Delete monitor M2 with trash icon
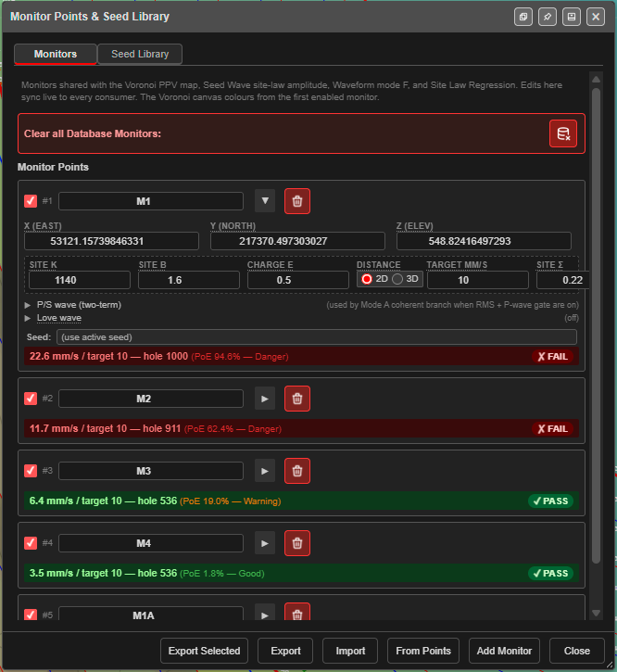This screenshot has width=617, height=672. [297, 399]
